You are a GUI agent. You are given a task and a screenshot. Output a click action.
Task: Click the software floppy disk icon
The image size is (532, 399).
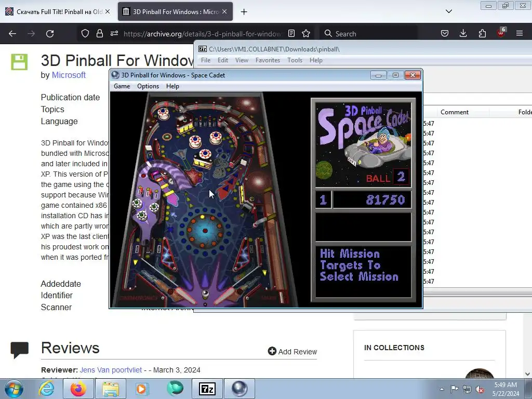pos(19,62)
